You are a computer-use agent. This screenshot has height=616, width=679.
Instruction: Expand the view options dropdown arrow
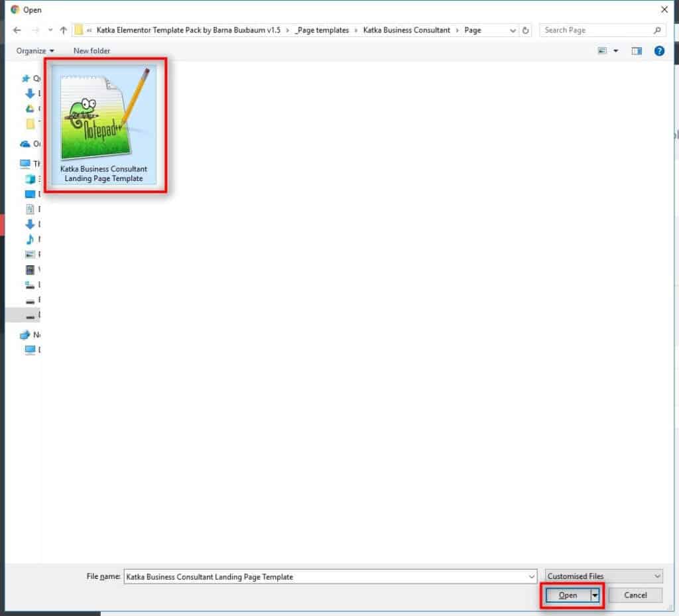pyautogui.click(x=616, y=51)
